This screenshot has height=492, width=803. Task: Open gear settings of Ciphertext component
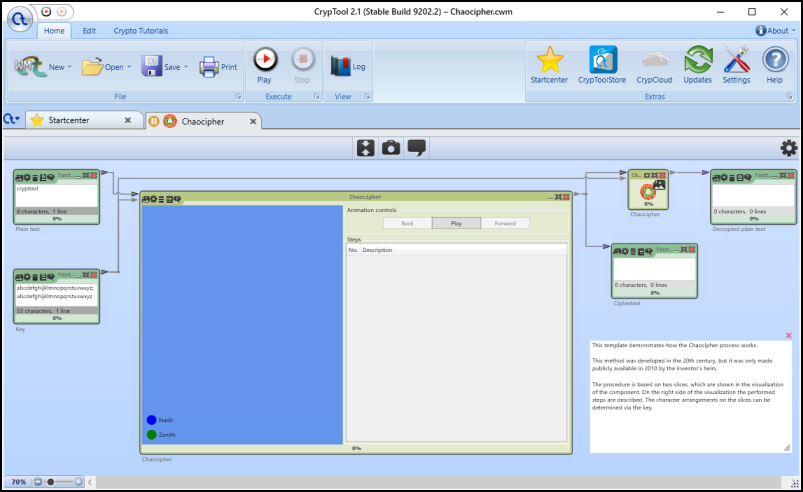coord(625,251)
